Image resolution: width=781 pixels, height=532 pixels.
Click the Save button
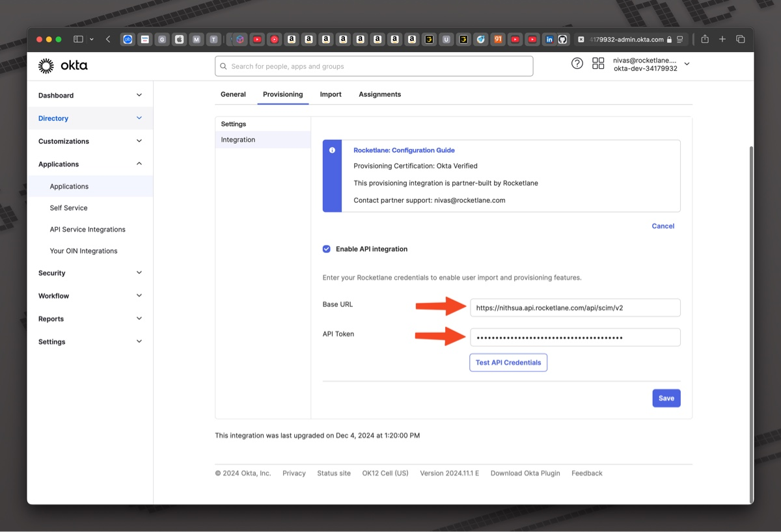[x=666, y=398]
